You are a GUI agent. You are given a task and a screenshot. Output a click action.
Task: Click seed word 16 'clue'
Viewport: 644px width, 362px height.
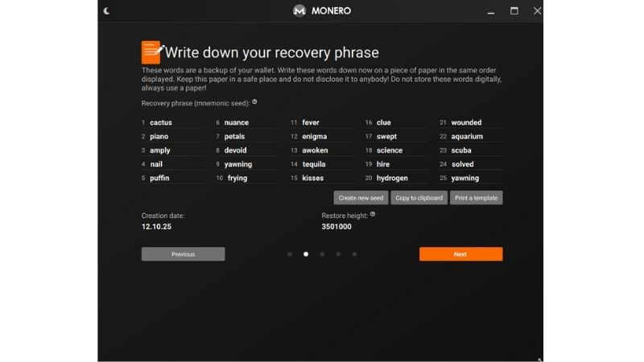[x=384, y=122]
